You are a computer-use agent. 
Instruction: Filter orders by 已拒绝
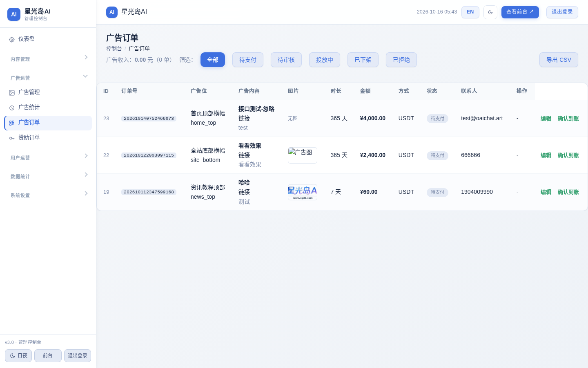401,60
